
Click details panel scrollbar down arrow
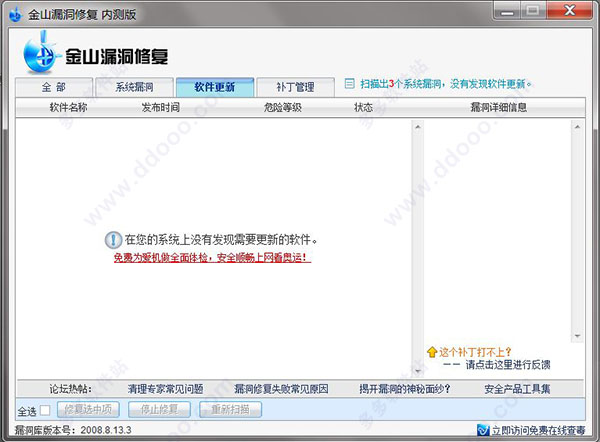point(577,336)
